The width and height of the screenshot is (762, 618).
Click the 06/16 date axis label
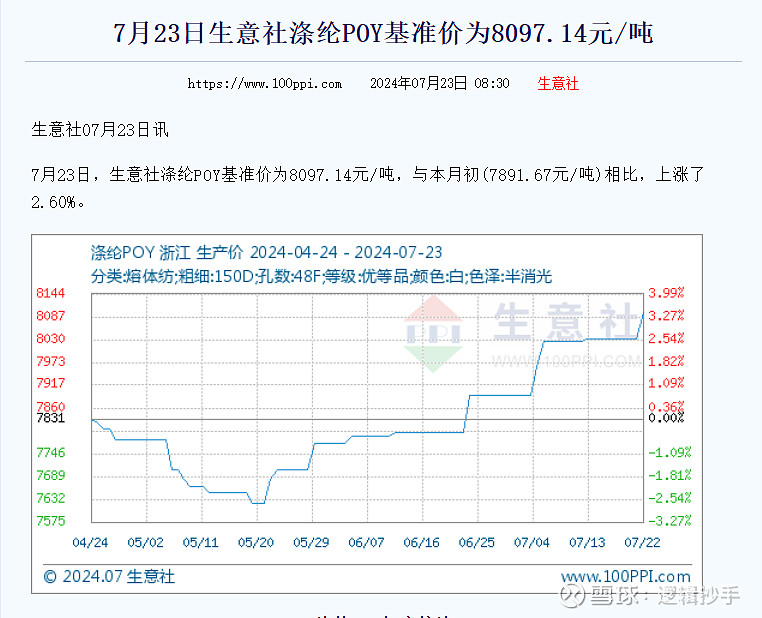point(421,542)
